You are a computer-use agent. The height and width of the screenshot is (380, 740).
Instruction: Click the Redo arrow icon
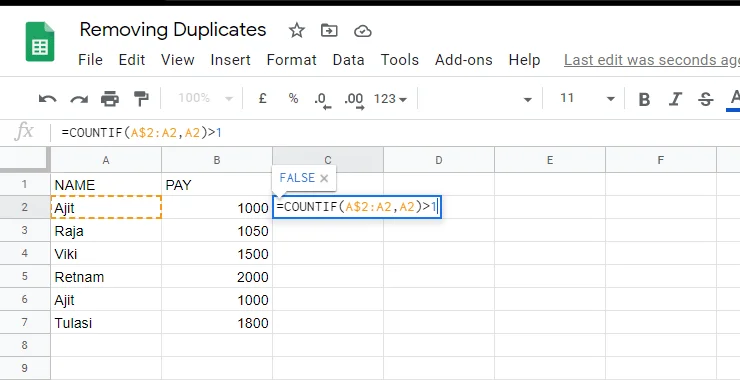tap(79, 99)
